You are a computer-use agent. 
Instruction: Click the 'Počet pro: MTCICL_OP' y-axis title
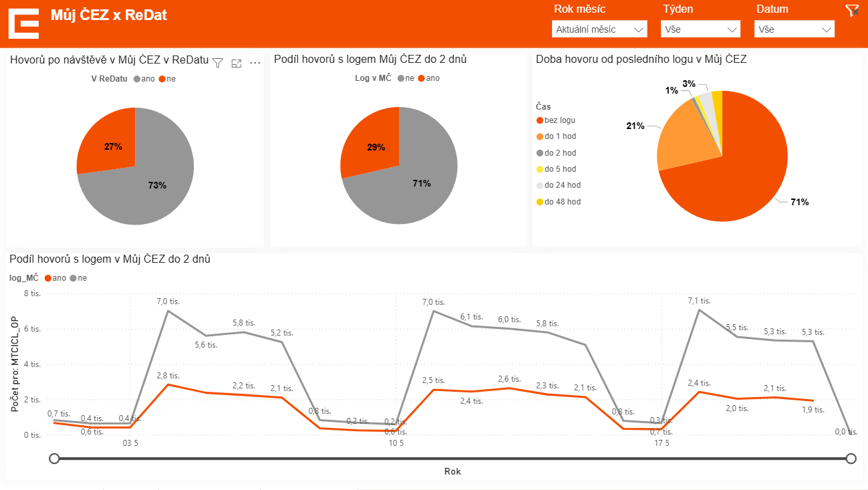point(14,365)
